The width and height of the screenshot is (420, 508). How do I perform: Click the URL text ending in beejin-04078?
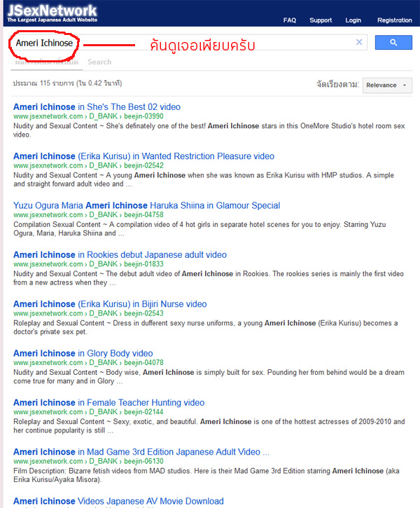tap(88, 362)
